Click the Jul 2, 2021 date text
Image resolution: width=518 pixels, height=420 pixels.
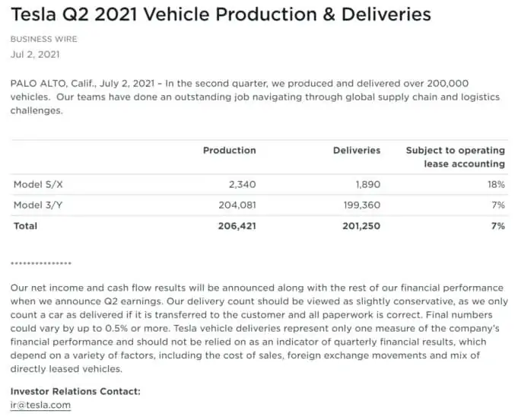(35, 55)
